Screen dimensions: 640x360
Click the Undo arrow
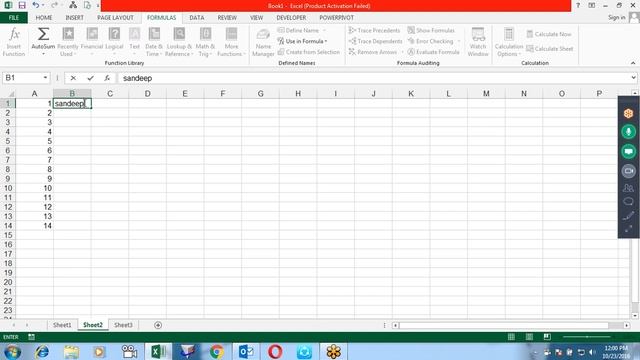tap(36, 5)
